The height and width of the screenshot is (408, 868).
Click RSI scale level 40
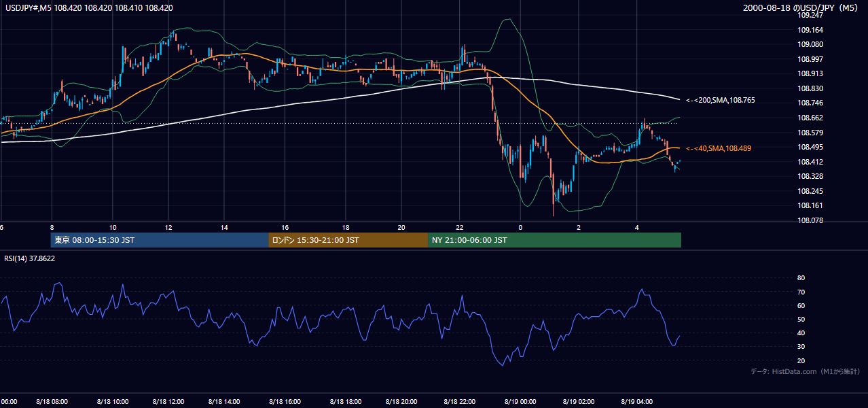tap(801, 333)
